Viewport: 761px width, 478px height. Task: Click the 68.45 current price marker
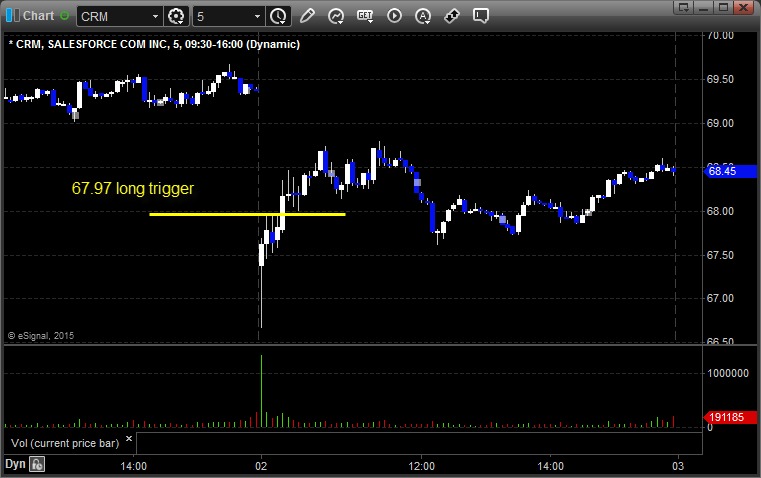(x=729, y=171)
